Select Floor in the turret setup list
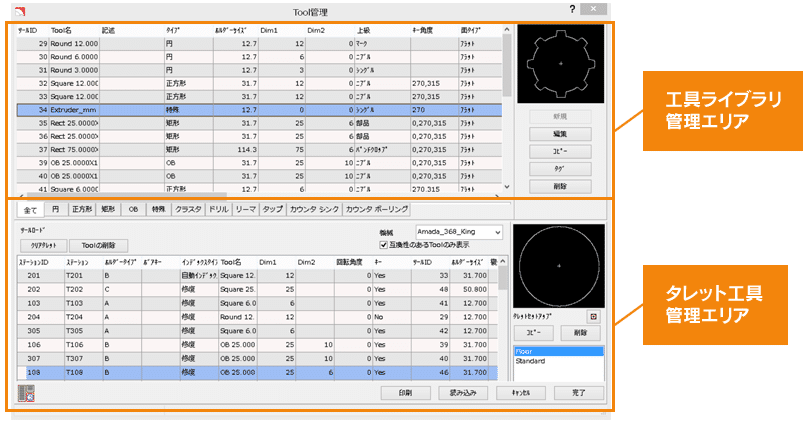Screen dimensions: 810x423 click(558, 351)
